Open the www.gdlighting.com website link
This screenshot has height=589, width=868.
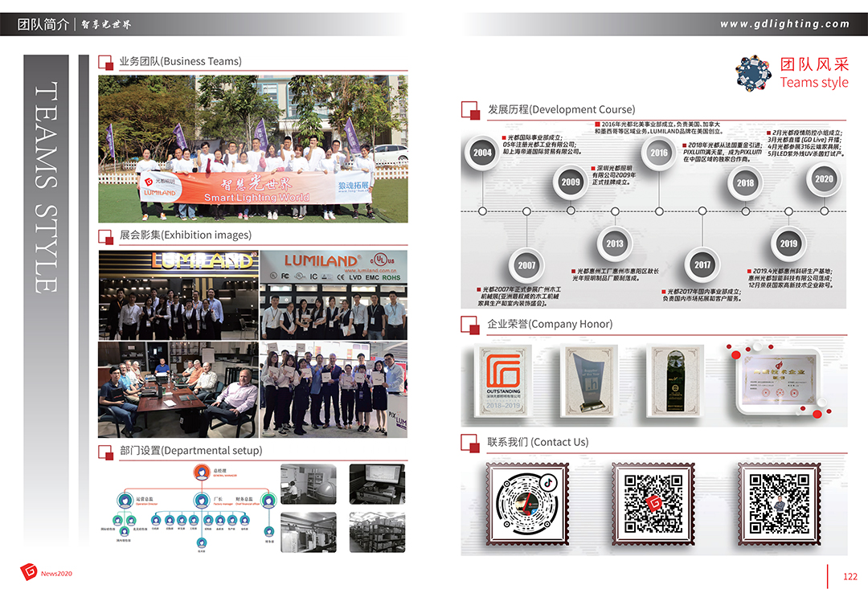click(x=784, y=24)
